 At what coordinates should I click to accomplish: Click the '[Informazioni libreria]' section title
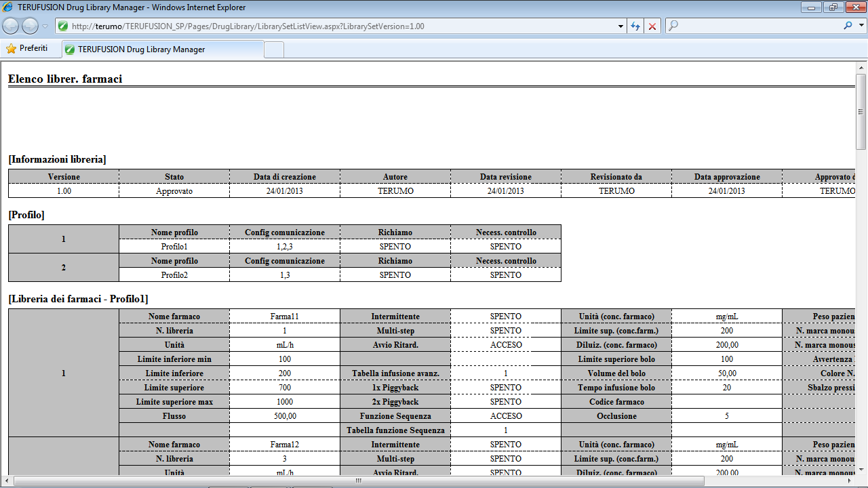tap(57, 160)
